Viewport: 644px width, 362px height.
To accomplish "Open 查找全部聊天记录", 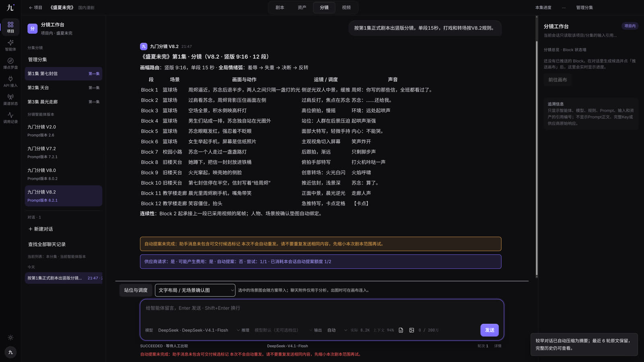I will click(47, 244).
